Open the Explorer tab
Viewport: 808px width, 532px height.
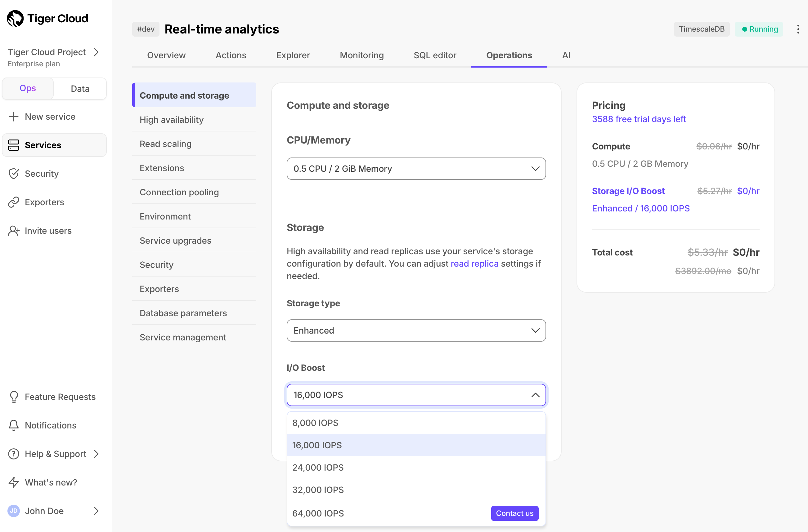[x=293, y=55]
